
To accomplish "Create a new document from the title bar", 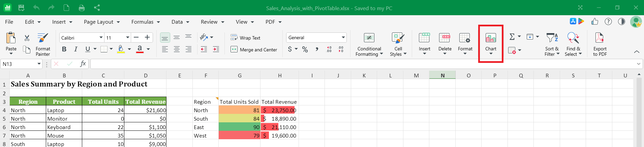I will click(66, 7).
